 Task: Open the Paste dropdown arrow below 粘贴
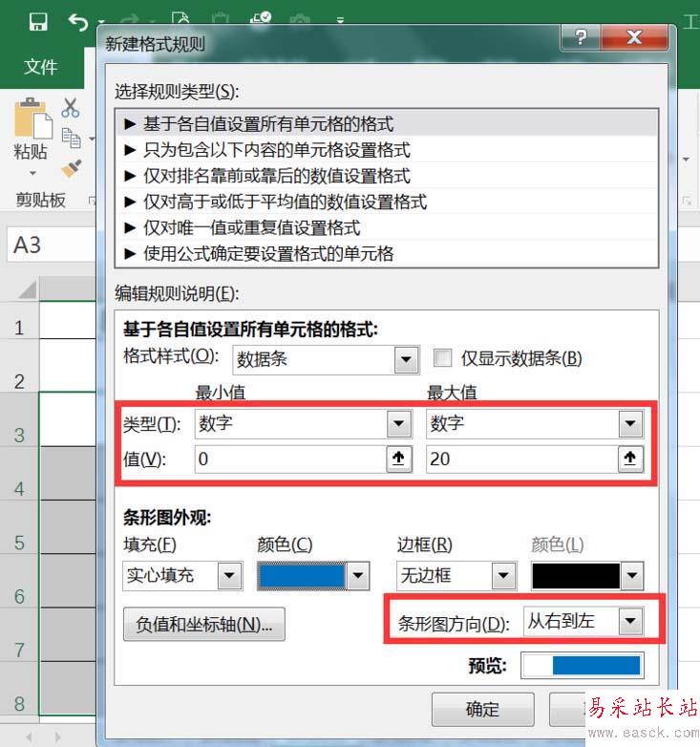click(x=32, y=174)
